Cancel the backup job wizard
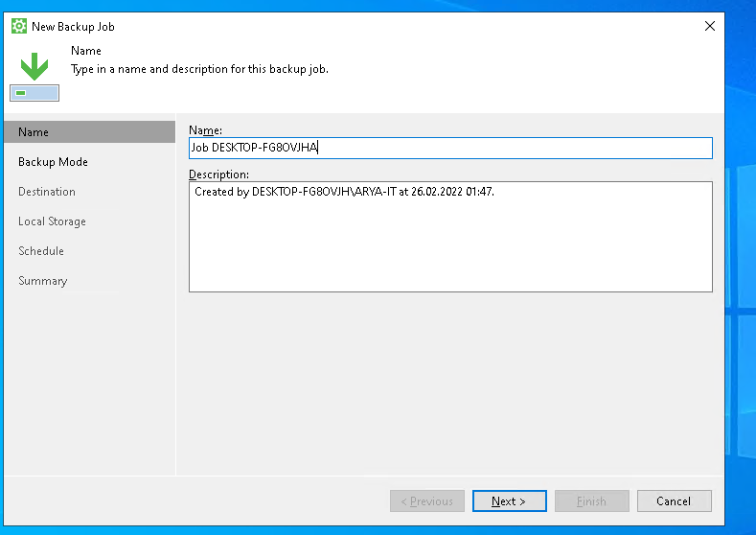The image size is (756, 535). click(674, 501)
